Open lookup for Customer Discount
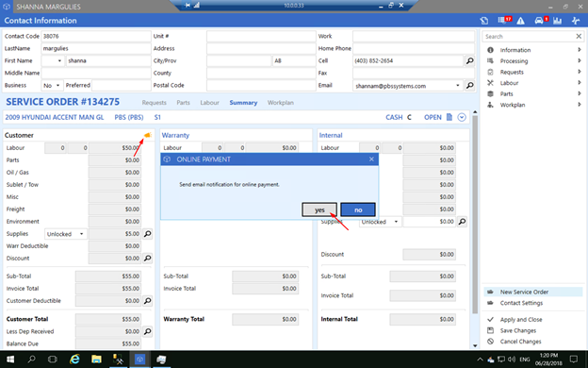This screenshot has height=368, width=588. click(148, 258)
